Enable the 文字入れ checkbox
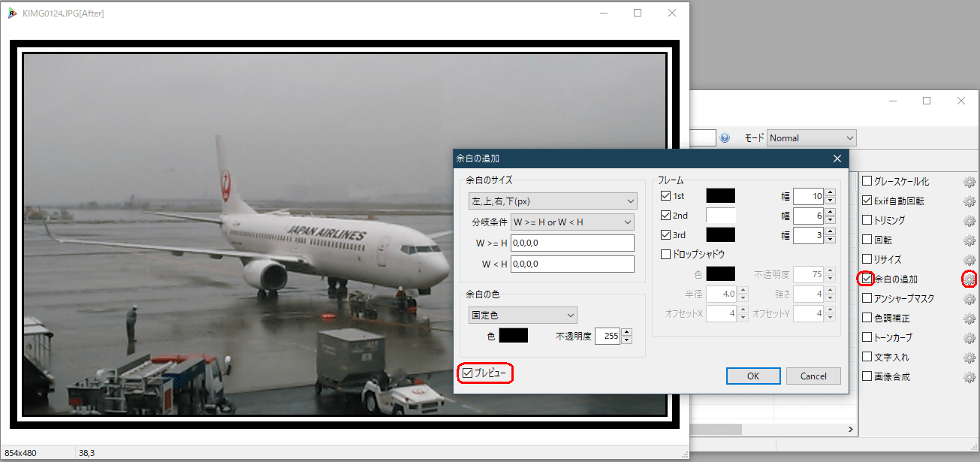 pyautogui.click(x=867, y=357)
